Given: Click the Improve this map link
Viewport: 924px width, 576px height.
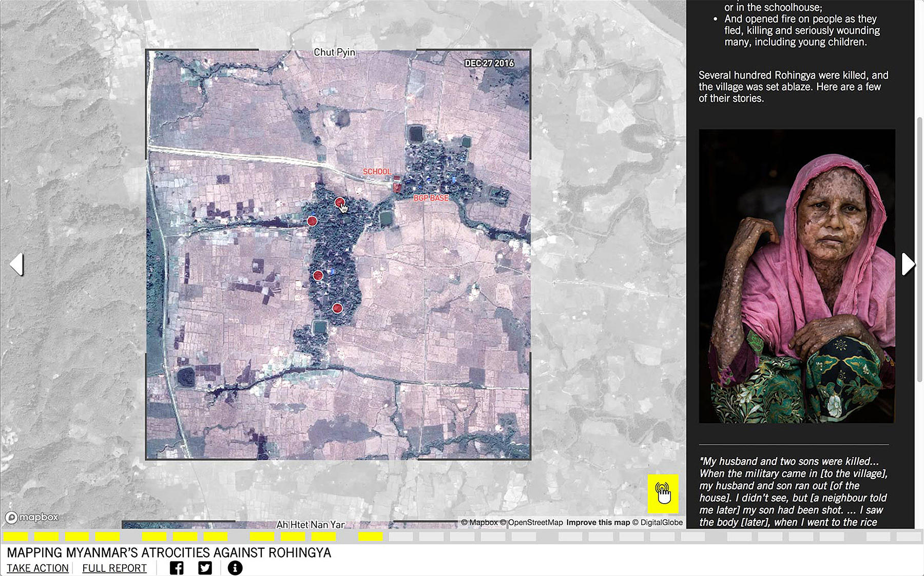Looking at the screenshot, I should click(x=598, y=522).
